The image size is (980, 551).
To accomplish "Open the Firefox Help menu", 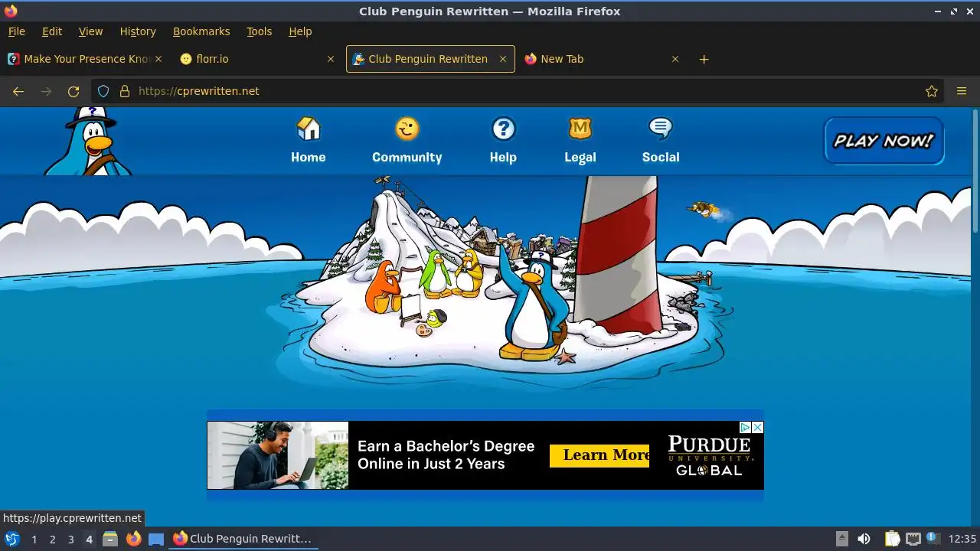I will (300, 31).
